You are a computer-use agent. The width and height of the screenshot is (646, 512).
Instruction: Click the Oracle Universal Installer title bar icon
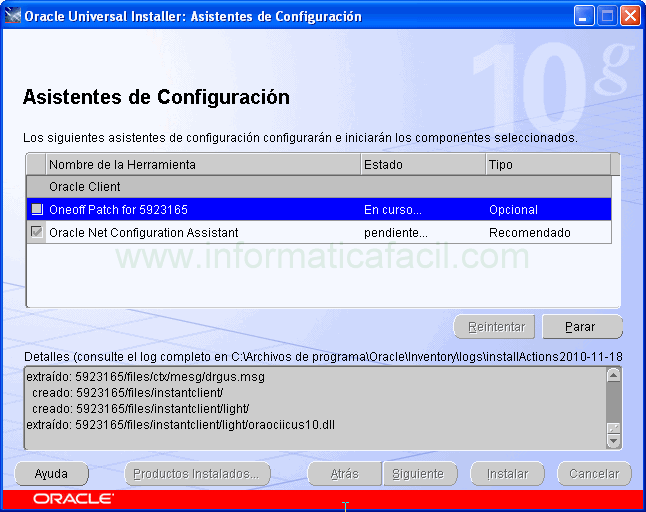tap(12, 16)
